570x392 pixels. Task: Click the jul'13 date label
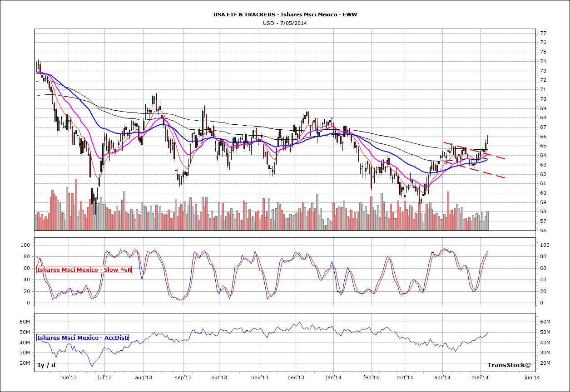105,377
